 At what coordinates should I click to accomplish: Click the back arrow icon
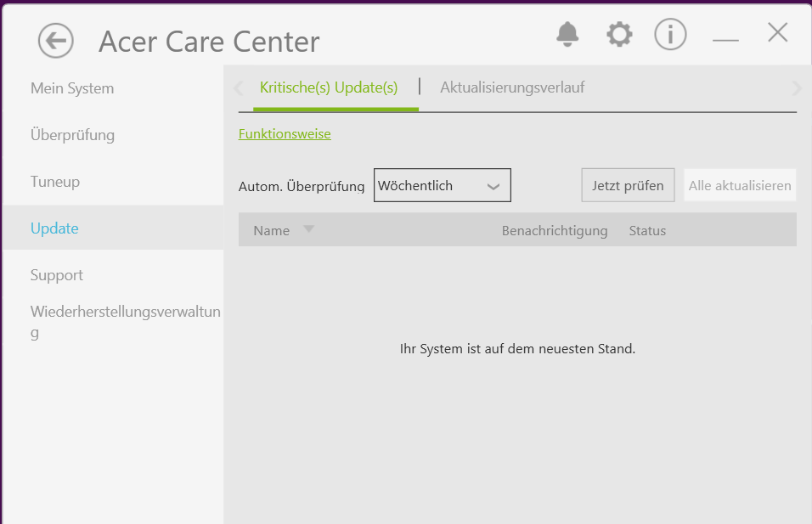coord(55,41)
